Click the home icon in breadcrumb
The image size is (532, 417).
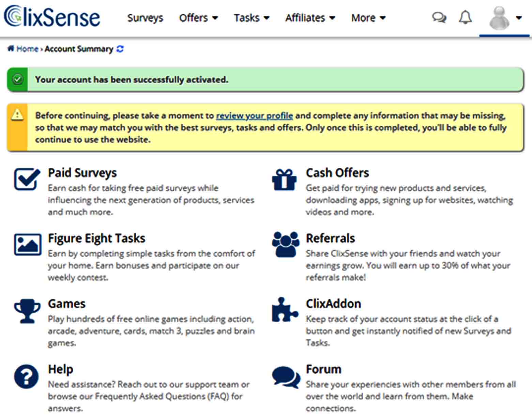pyautogui.click(x=11, y=49)
